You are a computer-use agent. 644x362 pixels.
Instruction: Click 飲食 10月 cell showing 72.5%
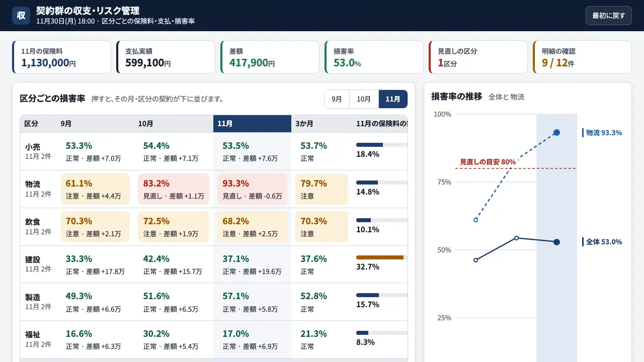click(x=174, y=227)
